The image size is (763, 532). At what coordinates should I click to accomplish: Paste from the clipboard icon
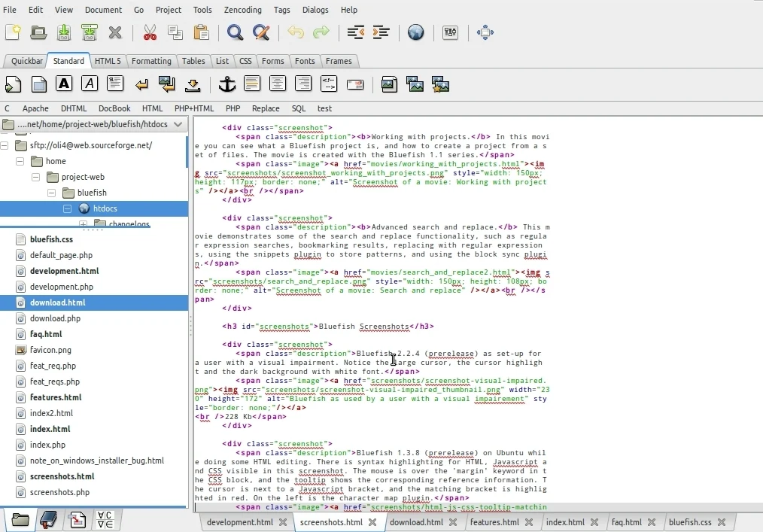[x=201, y=32]
